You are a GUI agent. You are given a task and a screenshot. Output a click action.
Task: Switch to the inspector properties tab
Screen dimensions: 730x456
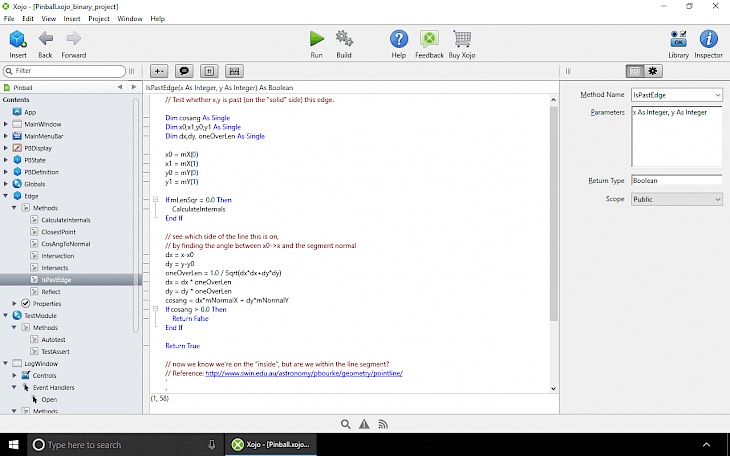pyautogui.click(x=635, y=71)
